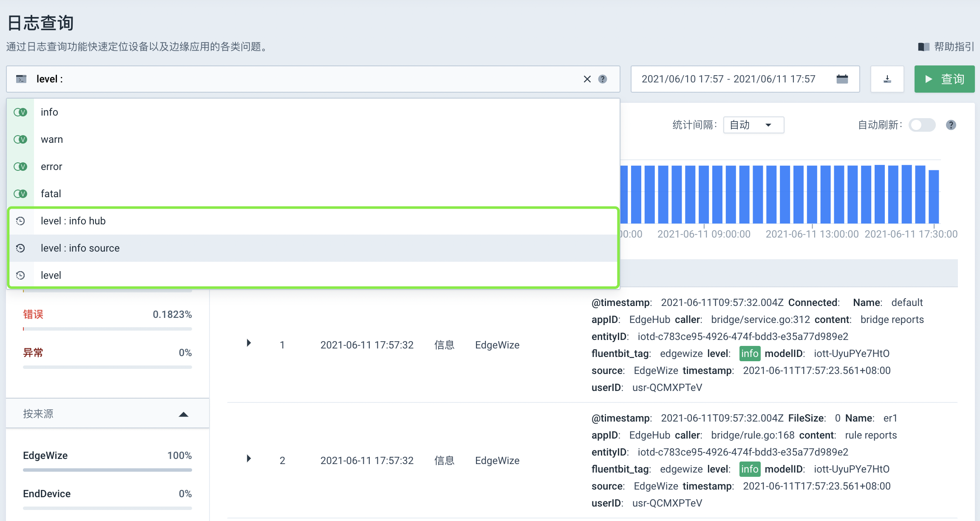Click row 1 timestamp 2021-06-11 17:57:32
Image resolution: width=980 pixels, height=521 pixels.
point(367,345)
